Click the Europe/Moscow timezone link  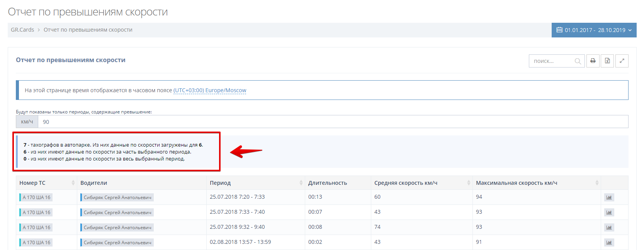point(210,90)
